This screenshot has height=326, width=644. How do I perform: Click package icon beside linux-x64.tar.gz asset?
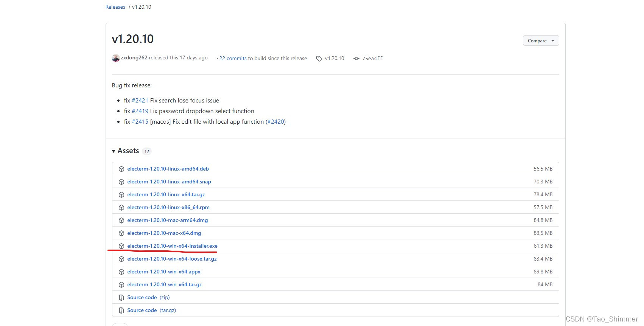121,195
